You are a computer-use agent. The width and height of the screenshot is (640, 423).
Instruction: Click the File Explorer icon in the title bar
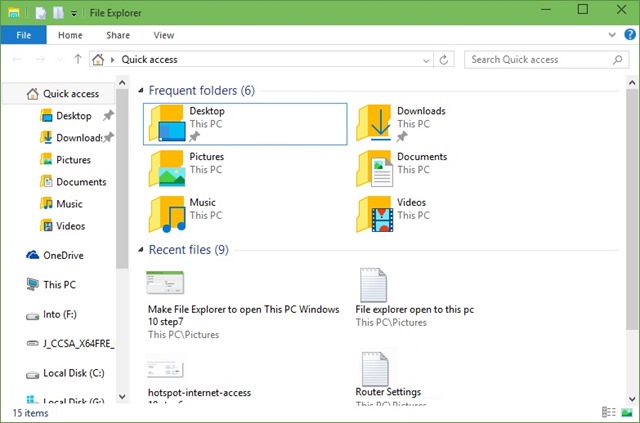point(13,13)
